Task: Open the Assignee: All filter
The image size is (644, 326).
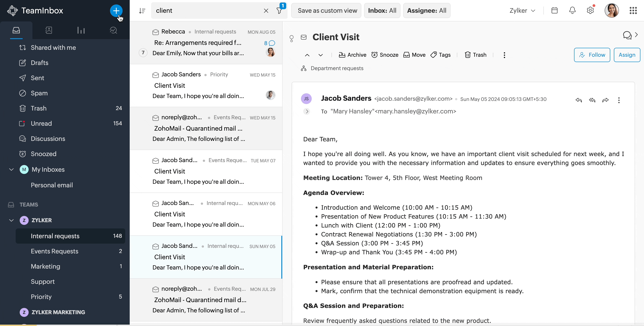Action: click(426, 10)
